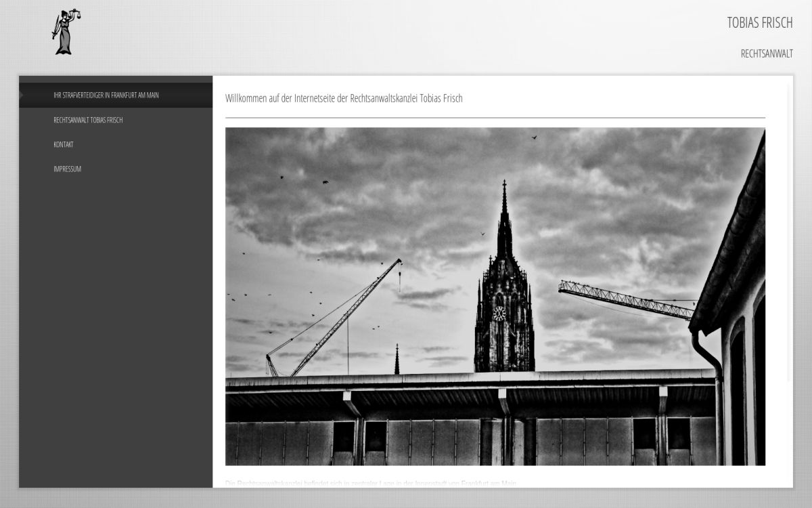Click the Tobias Frisch site title
Viewport: 812px width, 508px height.
(759, 22)
